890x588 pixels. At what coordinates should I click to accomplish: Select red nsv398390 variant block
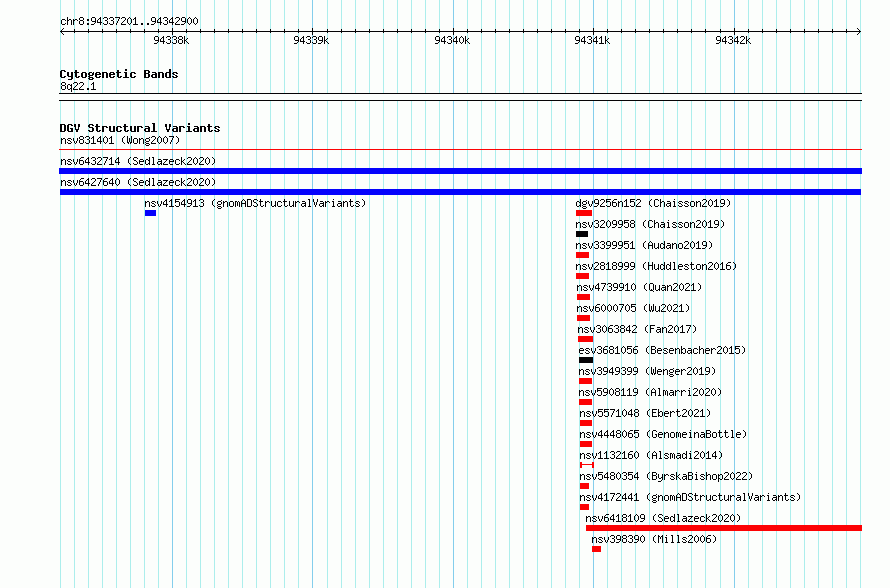(x=597, y=549)
